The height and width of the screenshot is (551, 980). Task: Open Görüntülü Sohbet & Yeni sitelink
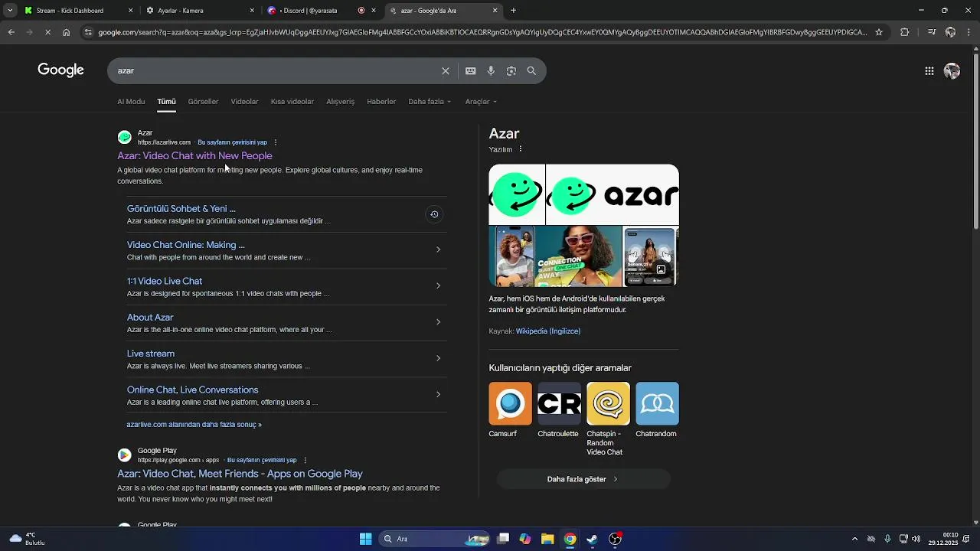pos(181,208)
